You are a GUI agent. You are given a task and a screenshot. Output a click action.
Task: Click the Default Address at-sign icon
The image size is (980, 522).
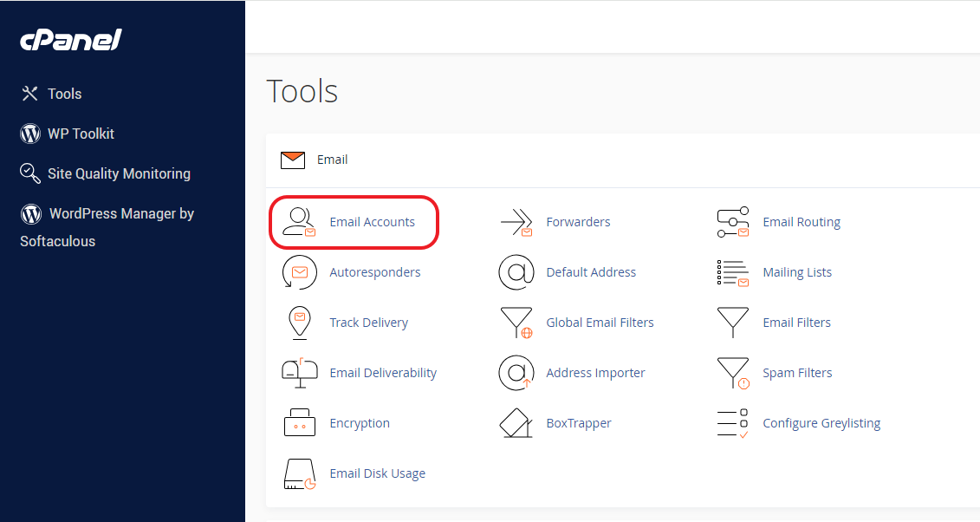(516, 272)
